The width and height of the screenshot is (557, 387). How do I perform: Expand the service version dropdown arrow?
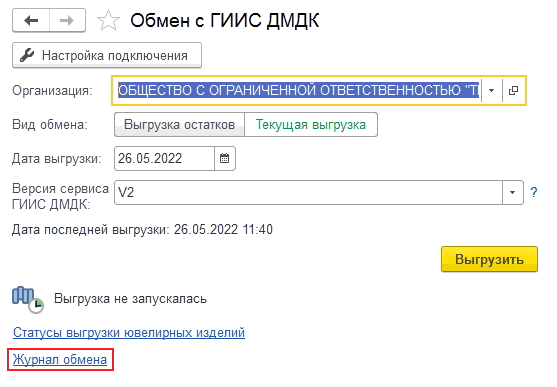coord(513,192)
